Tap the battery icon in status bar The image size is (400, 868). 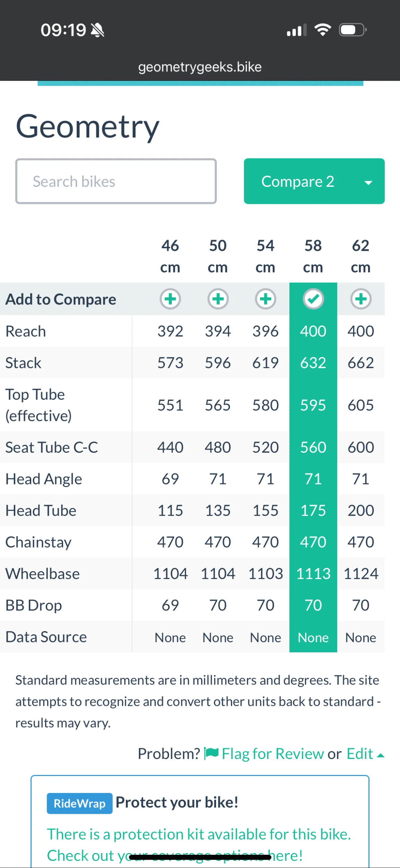[352, 30]
